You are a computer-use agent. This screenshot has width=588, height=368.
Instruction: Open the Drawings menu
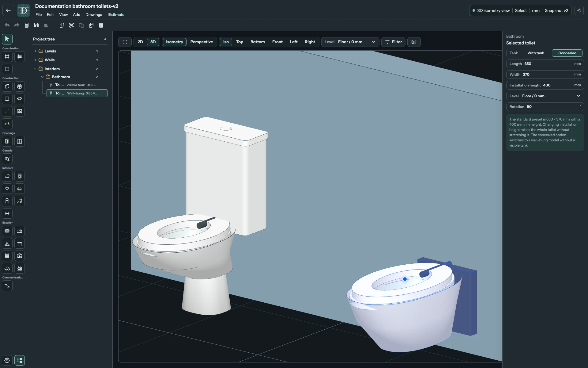pos(94,15)
